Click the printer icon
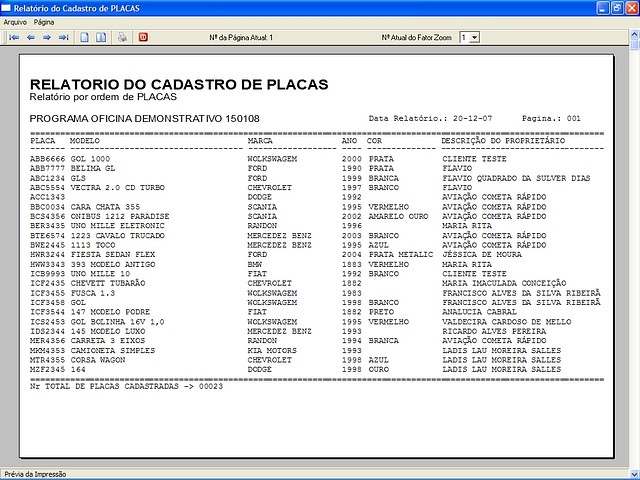 point(122,38)
